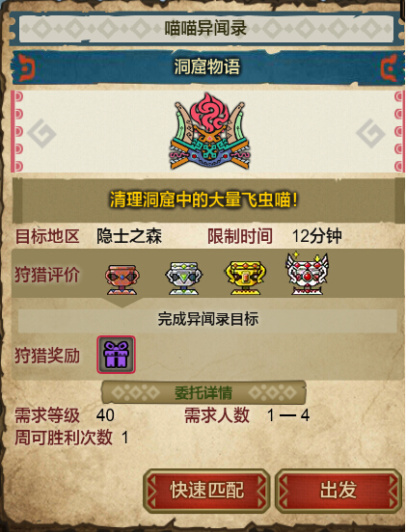Click the samurai helmet quest emblem
Viewport: 406px width, 532px height.
pos(209,132)
